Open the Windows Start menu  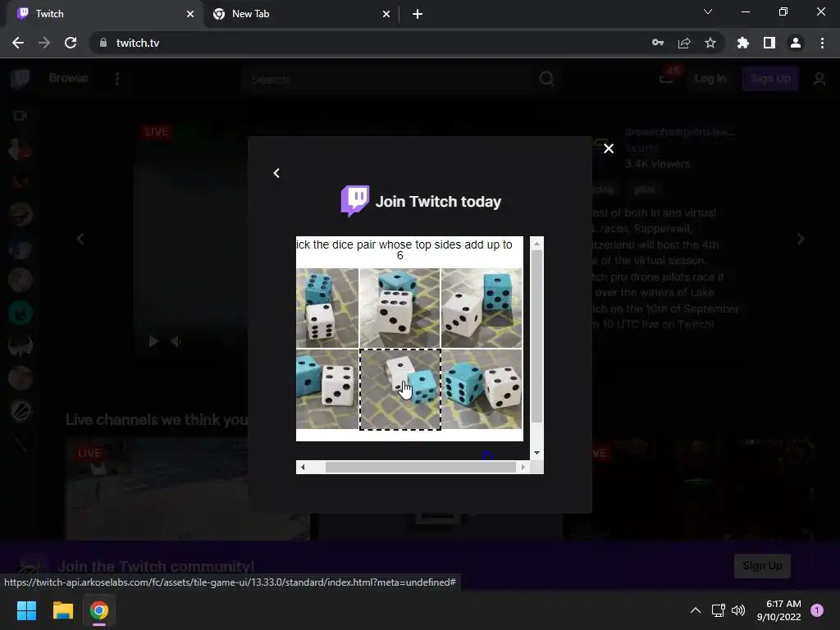pyautogui.click(x=26, y=610)
